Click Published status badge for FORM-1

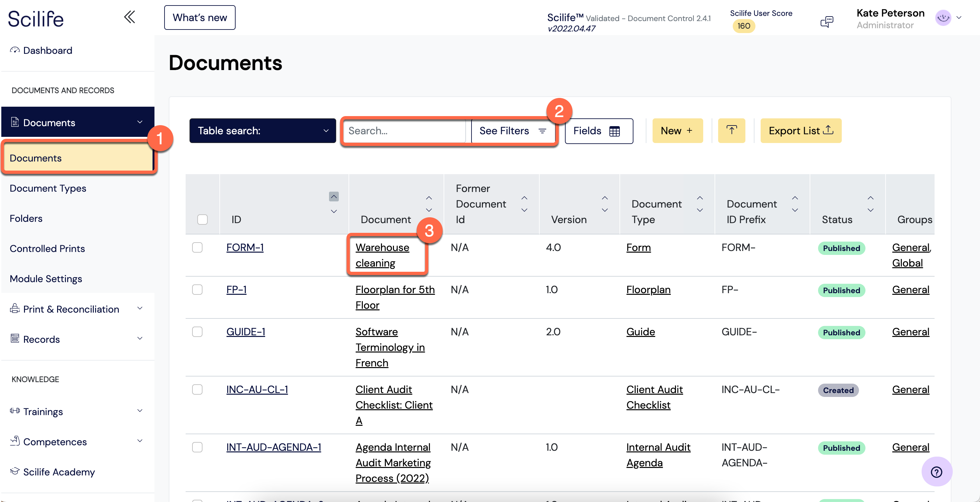841,248
